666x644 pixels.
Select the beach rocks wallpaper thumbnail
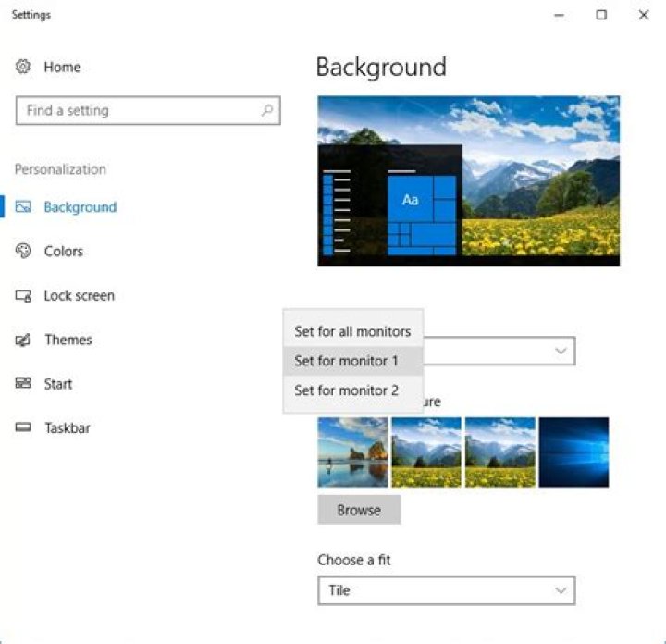(x=352, y=452)
